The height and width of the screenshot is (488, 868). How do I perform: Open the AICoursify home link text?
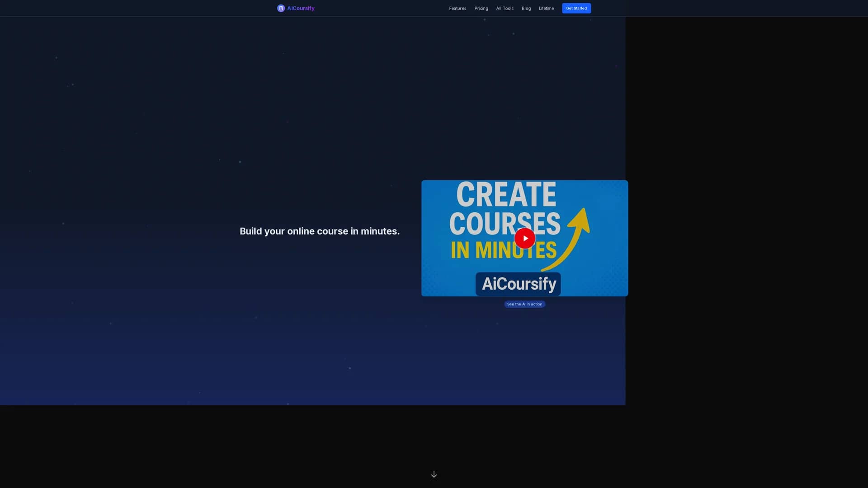301,8
